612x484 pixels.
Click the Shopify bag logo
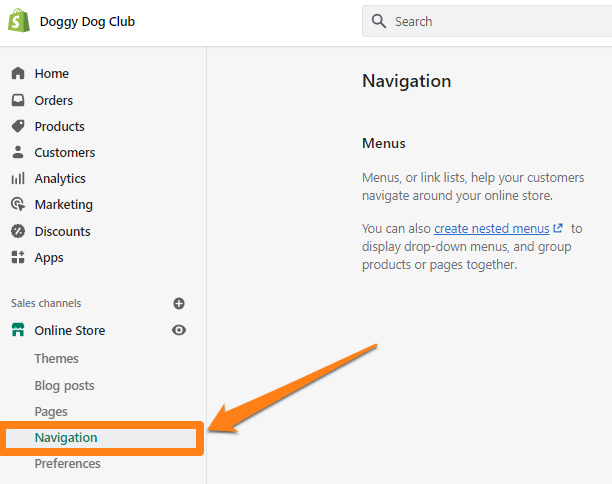click(x=18, y=21)
